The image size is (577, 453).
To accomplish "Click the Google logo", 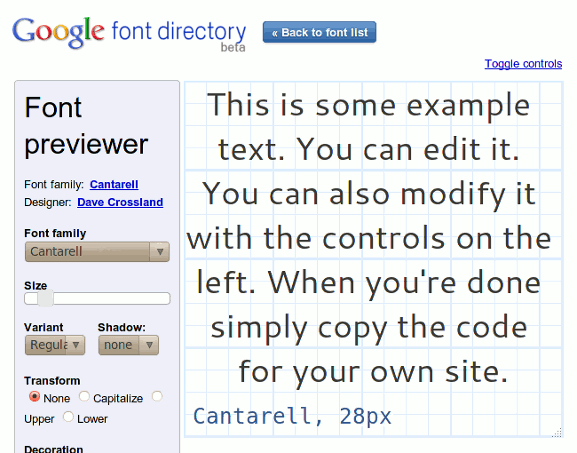I will coord(58,32).
